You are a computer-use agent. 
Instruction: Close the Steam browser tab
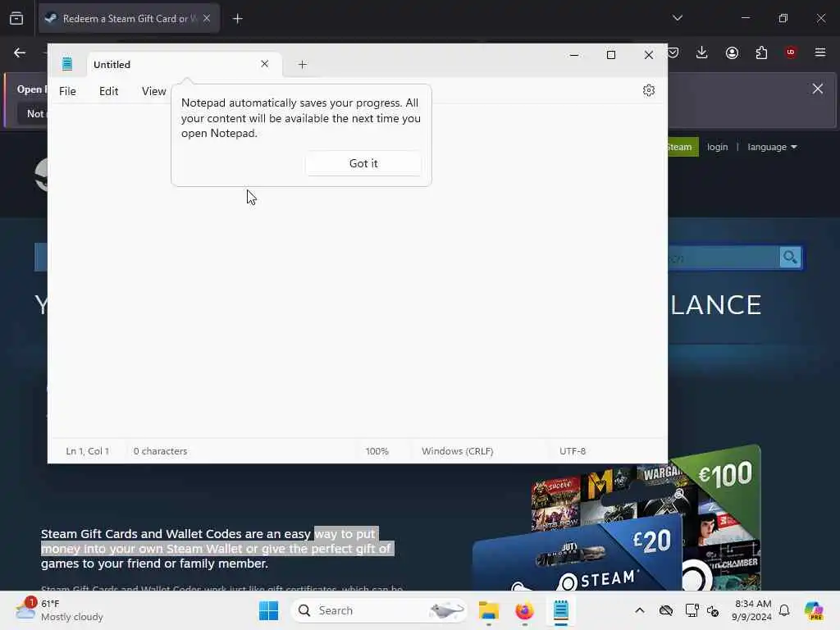click(207, 18)
